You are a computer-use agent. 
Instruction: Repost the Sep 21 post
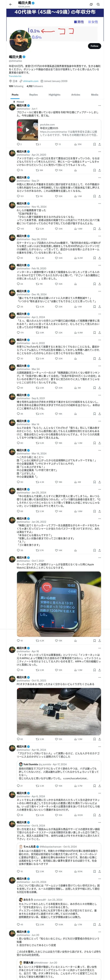(37, 196)
